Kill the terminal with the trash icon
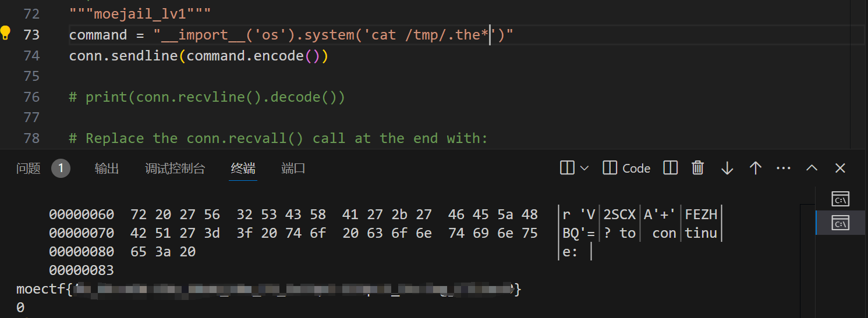Image resolution: width=868 pixels, height=318 pixels. (x=698, y=168)
